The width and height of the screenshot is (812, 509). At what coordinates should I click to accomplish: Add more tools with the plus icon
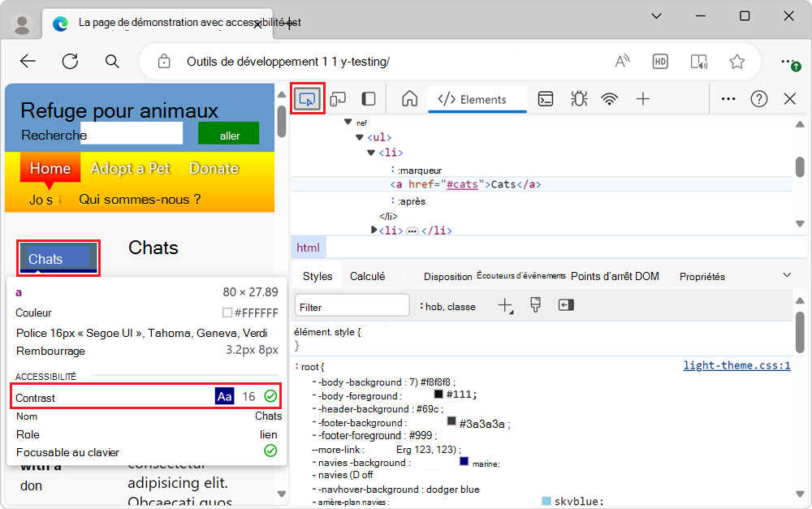[x=642, y=99]
